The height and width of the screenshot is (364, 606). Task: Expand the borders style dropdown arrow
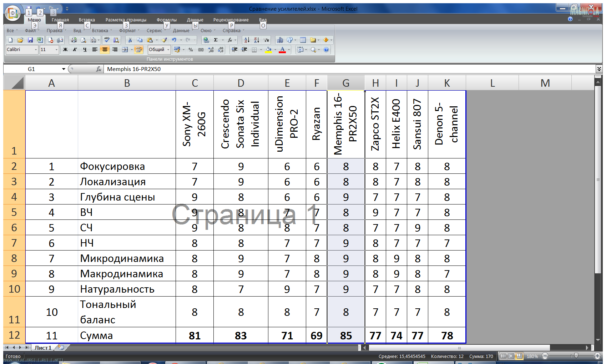coord(261,50)
